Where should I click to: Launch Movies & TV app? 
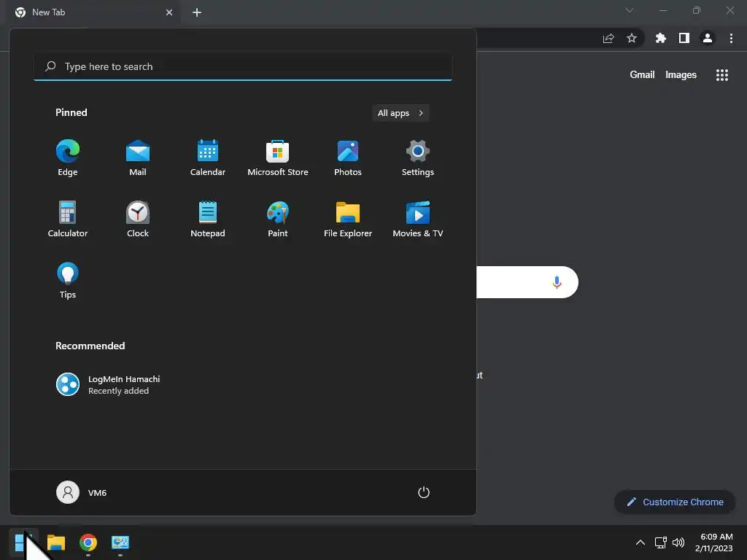418,219
